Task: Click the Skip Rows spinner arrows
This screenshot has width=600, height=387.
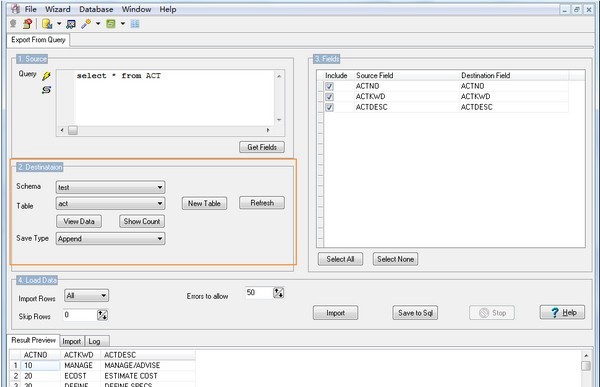Action: click(x=102, y=315)
